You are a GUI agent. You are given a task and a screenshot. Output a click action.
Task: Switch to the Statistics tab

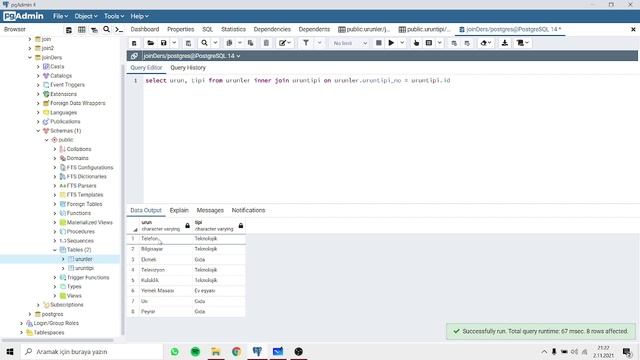pyautogui.click(x=233, y=29)
